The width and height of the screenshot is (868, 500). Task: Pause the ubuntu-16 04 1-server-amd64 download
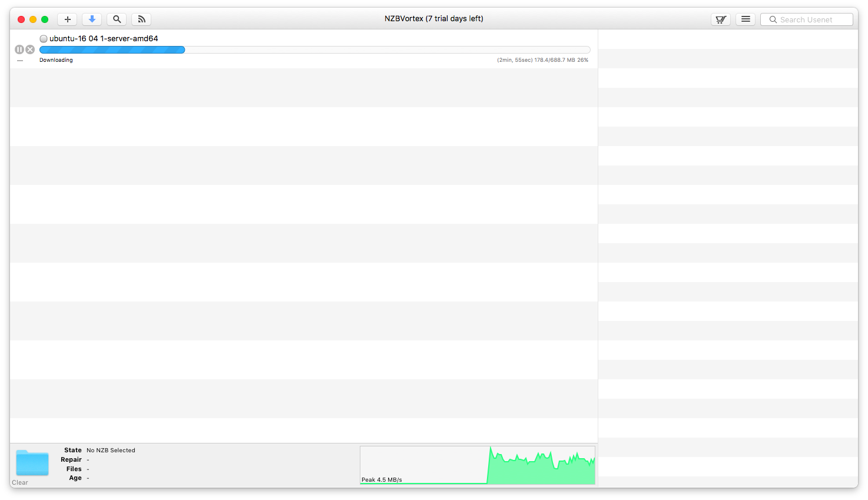pos(19,49)
